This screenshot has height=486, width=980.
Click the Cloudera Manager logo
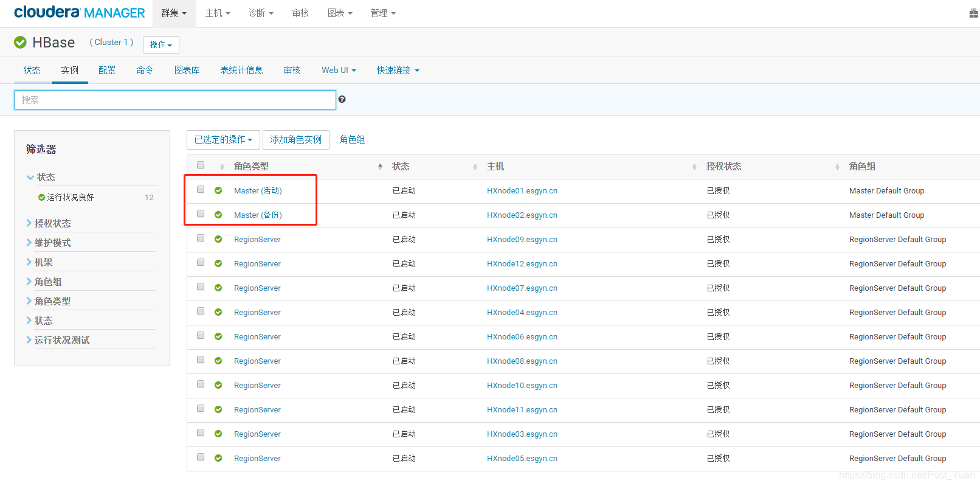(80, 13)
